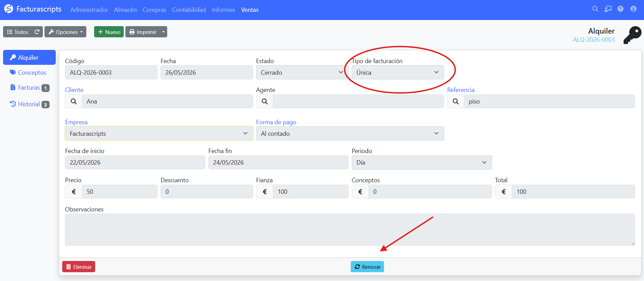The width and height of the screenshot is (644, 281).
Task: Open the Estado dropdown showing Cerrado
Action: tap(302, 72)
